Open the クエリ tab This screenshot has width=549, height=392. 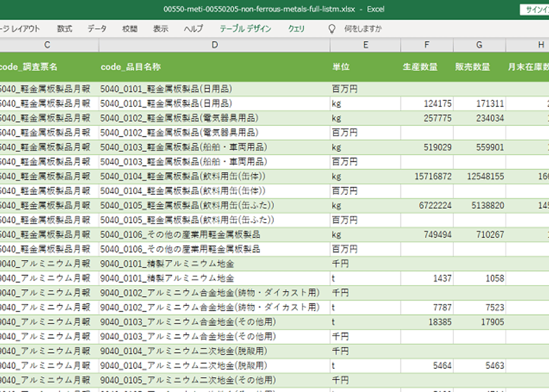pyautogui.click(x=296, y=29)
